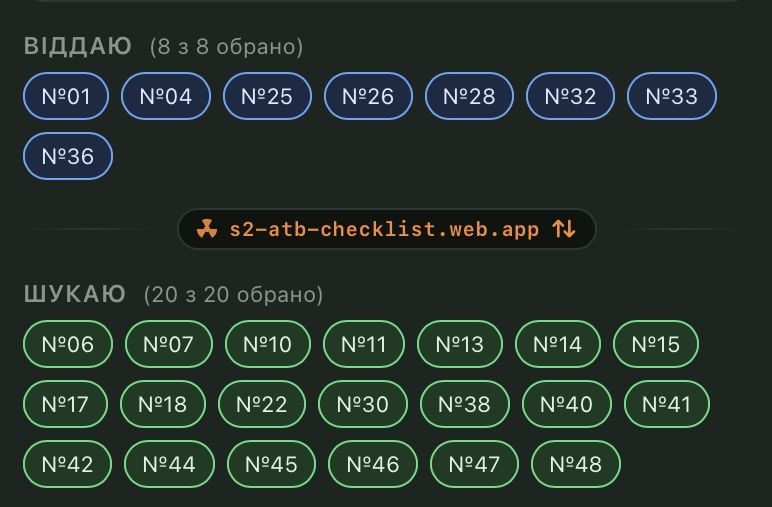Click the green №46 chip

point(372,465)
